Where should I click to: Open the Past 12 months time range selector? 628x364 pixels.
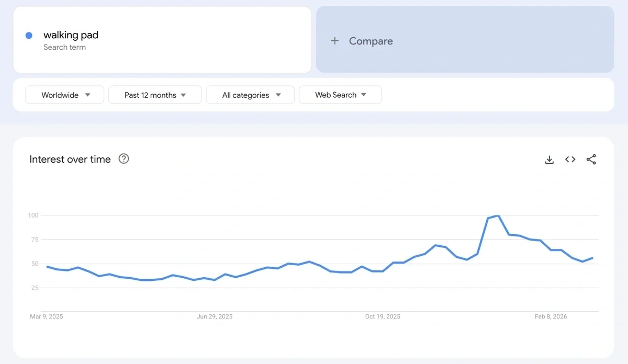point(150,95)
